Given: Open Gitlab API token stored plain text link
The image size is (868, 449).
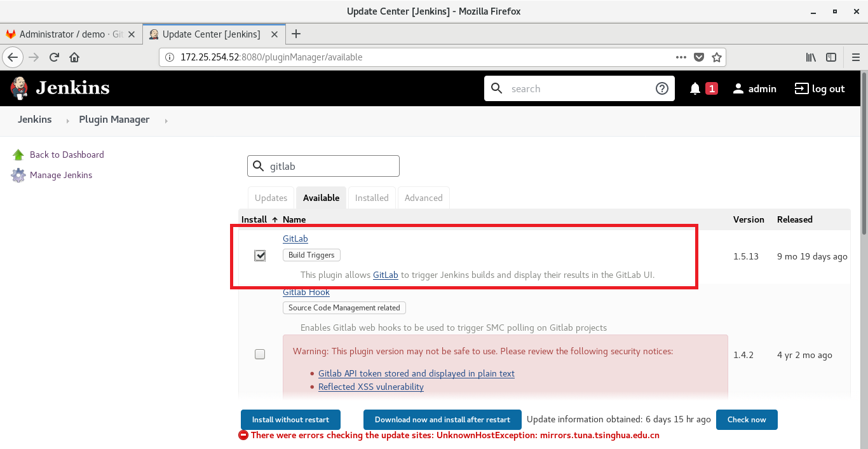Looking at the screenshot, I should pyautogui.click(x=416, y=373).
